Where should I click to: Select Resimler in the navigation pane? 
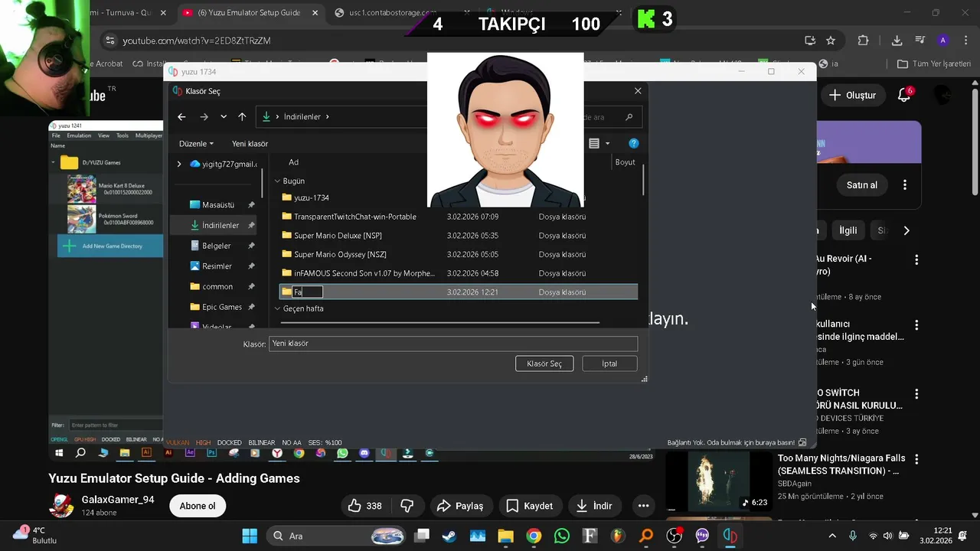click(217, 266)
